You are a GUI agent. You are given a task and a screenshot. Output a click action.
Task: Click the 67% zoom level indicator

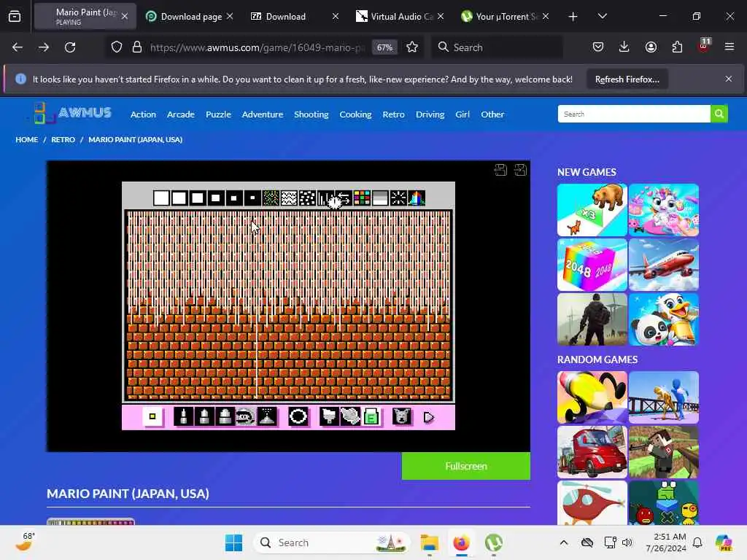[x=384, y=47]
